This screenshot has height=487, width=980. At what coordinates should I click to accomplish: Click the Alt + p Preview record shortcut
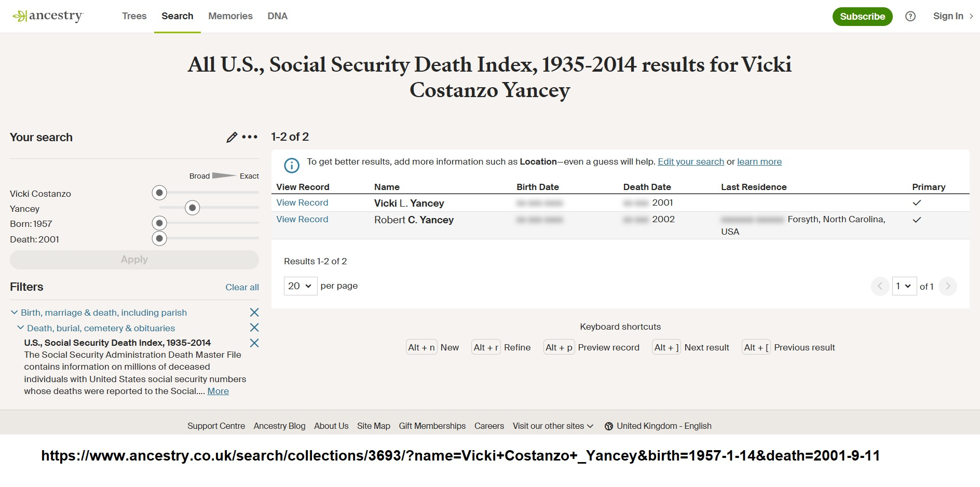[x=592, y=347]
